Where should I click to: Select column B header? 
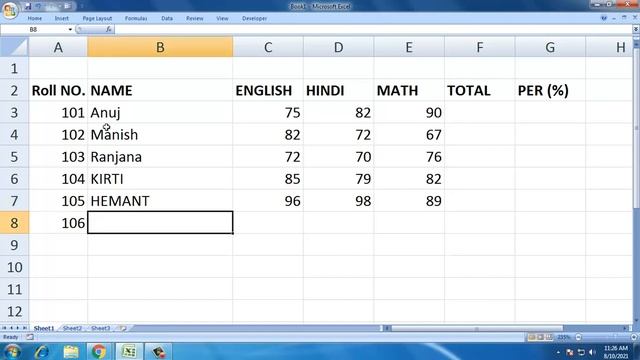[160, 47]
